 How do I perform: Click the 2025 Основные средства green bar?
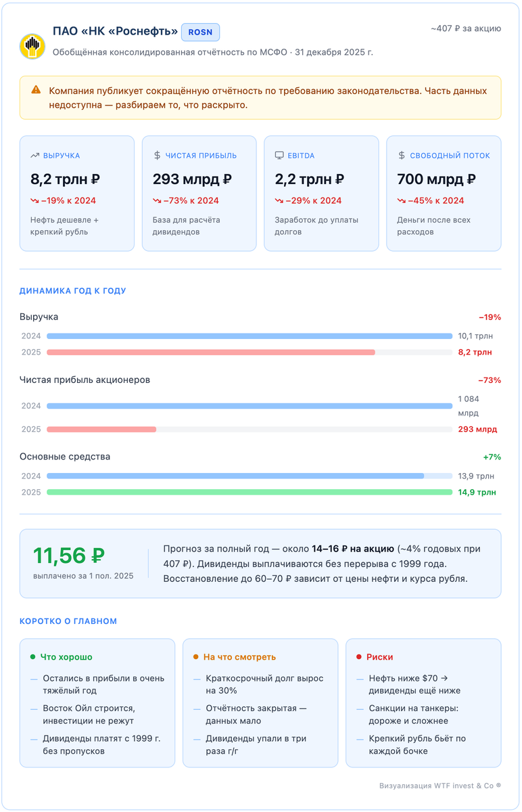[x=250, y=492]
